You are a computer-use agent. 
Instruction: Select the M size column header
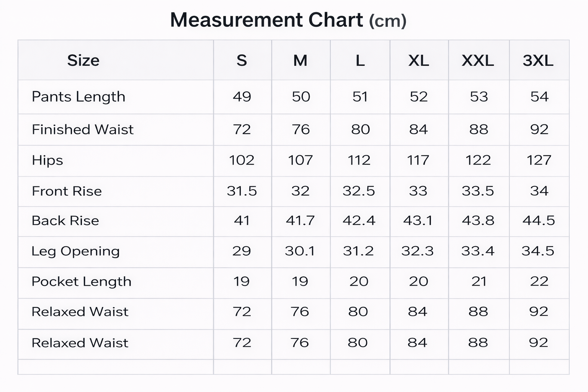(x=300, y=60)
